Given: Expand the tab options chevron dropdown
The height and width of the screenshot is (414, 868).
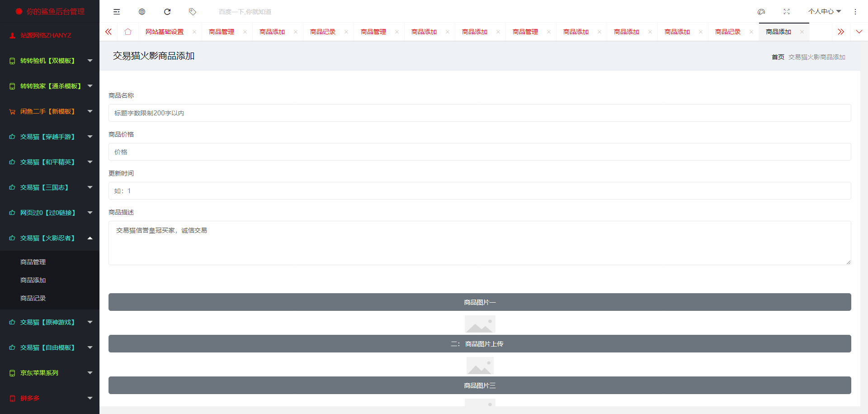Looking at the screenshot, I should [859, 32].
